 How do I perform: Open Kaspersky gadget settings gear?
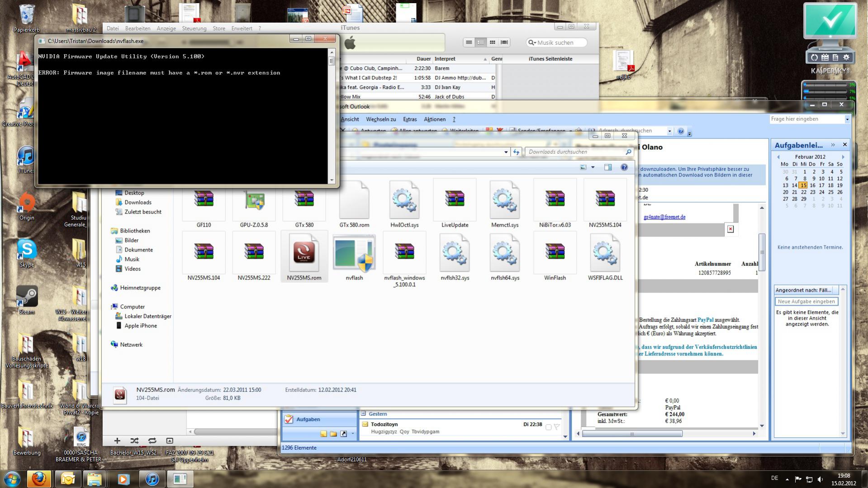tap(846, 57)
